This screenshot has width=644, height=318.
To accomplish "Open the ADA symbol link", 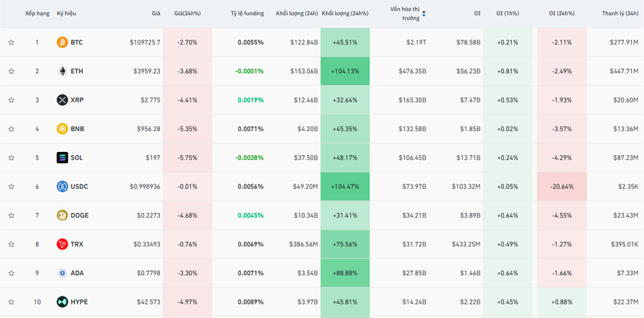I will 77,273.
